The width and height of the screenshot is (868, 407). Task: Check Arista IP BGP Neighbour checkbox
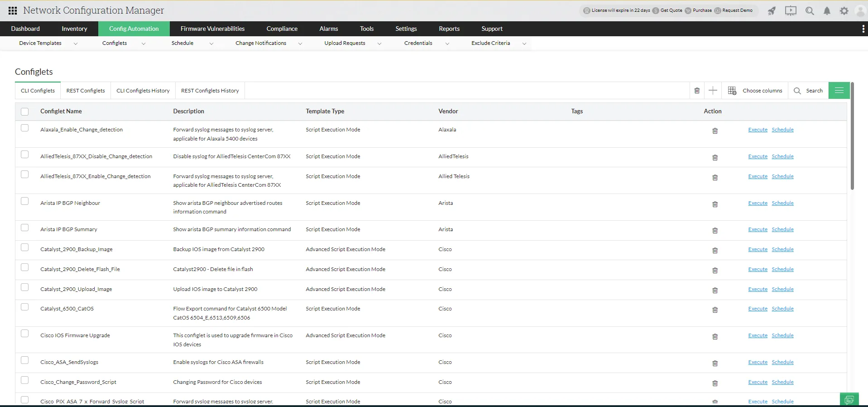[25, 201]
